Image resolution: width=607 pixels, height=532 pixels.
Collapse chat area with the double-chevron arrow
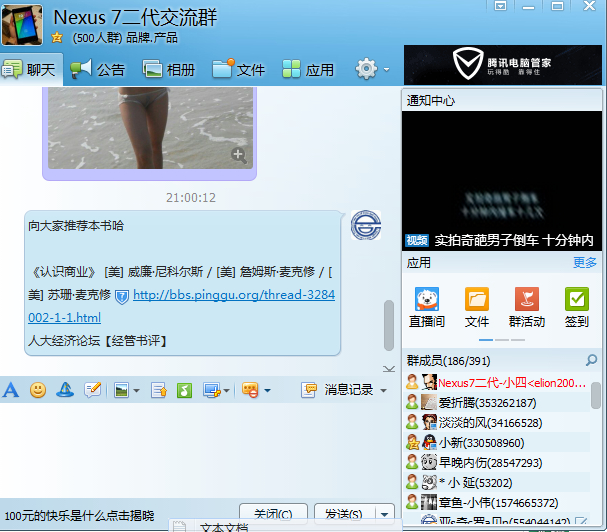389,369
